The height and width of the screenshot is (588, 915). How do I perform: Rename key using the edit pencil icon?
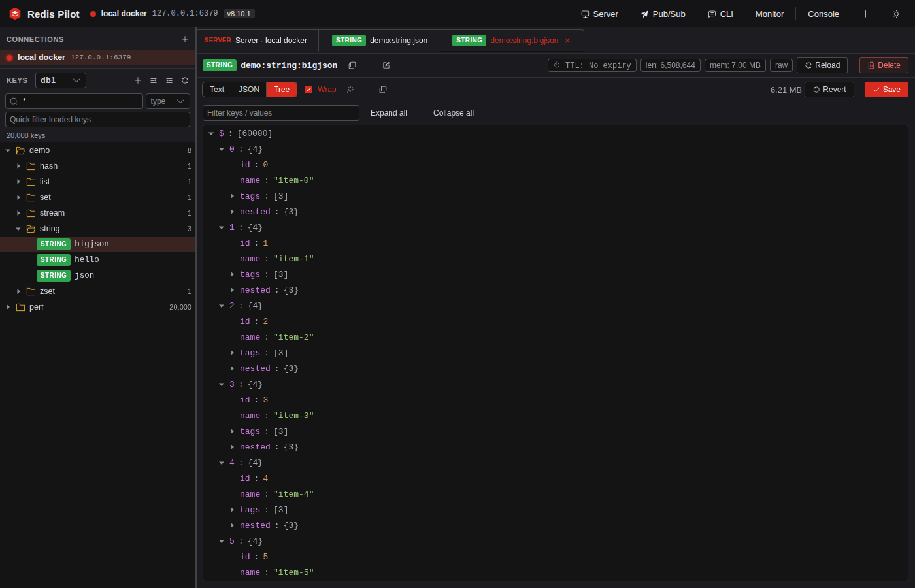(x=386, y=65)
